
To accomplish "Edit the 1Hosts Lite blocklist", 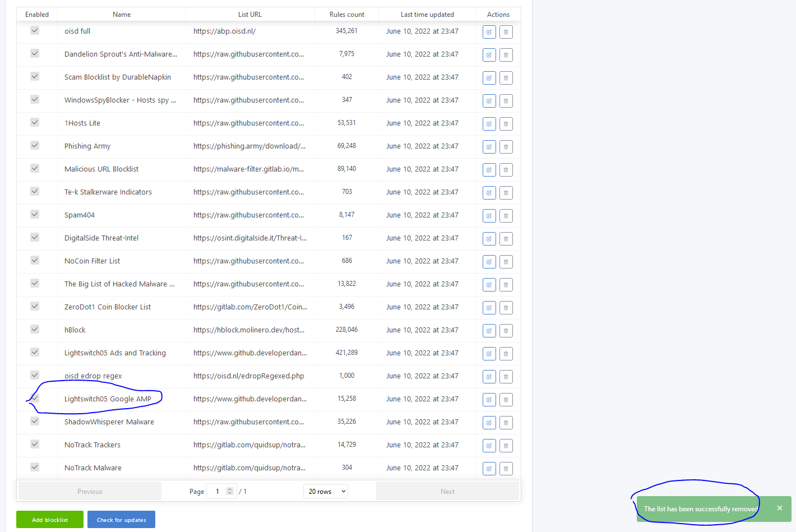I will [489, 124].
